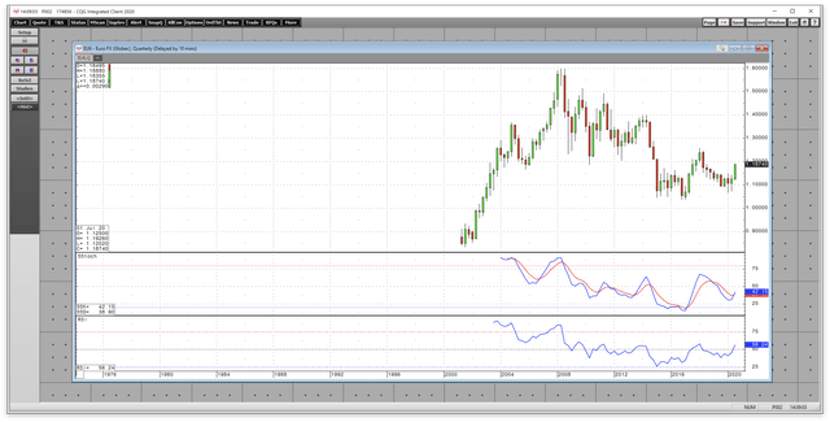Click the blue Stochastic value tag on scale
Image resolution: width=830 pixels, height=422 pixels.
(756, 291)
